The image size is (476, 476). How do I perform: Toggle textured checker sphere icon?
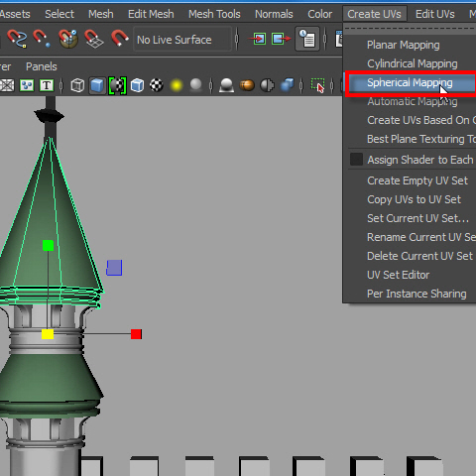[x=157, y=85]
